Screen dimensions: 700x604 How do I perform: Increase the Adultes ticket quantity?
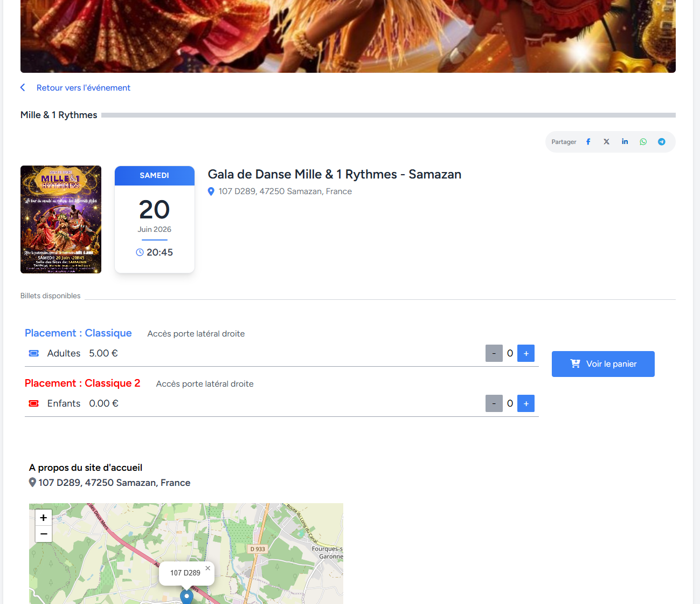[x=525, y=353]
